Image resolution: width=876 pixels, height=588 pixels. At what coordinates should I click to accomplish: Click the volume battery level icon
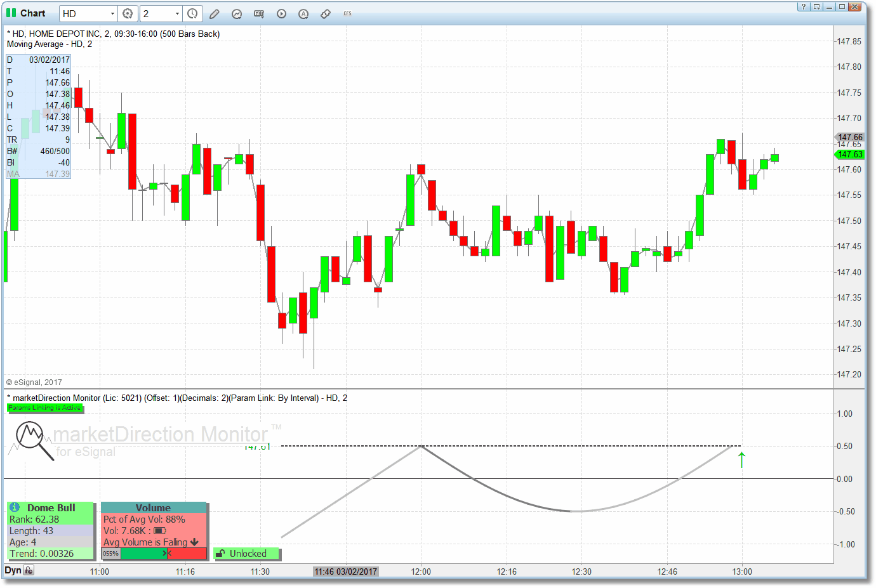(x=160, y=531)
